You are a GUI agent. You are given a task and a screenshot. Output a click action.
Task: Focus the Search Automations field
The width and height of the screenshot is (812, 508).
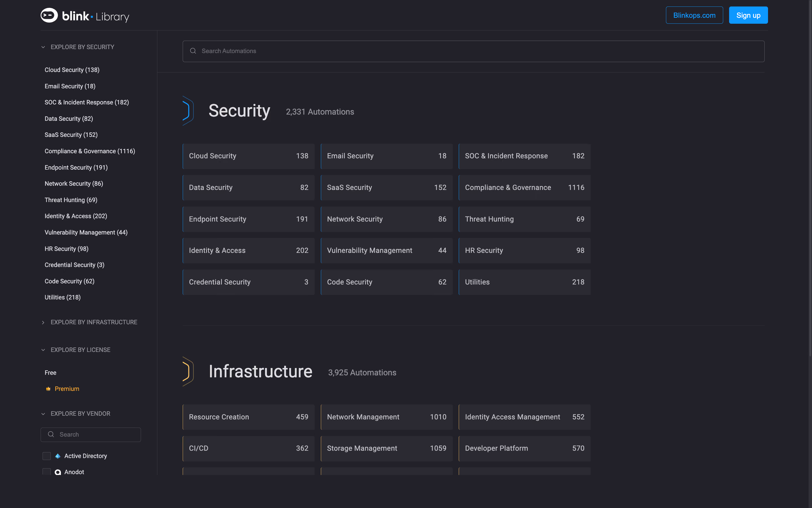coord(473,51)
